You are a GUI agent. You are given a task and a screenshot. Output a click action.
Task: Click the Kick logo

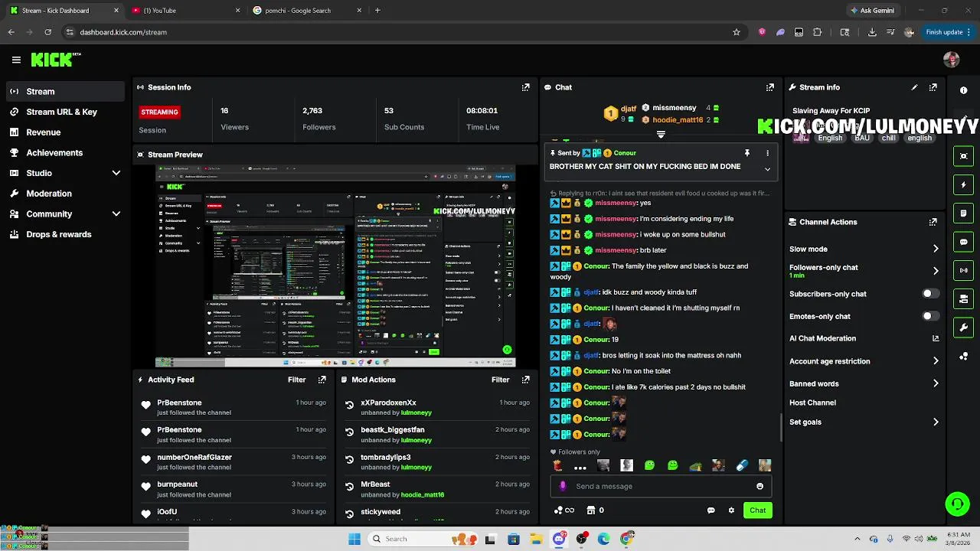point(55,60)
